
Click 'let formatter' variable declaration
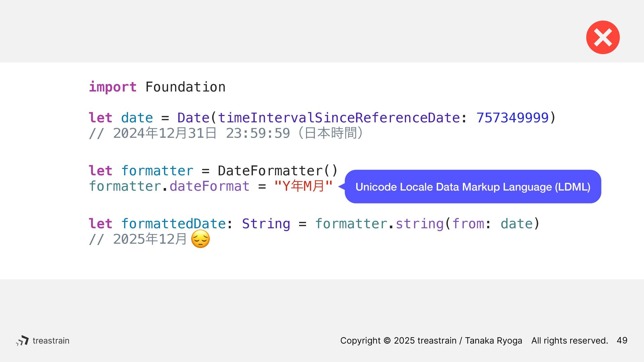141,171
